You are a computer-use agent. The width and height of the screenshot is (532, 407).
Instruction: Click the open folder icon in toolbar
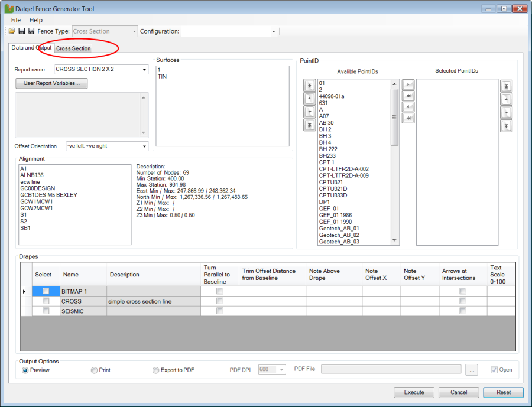(x=12, y=31)
